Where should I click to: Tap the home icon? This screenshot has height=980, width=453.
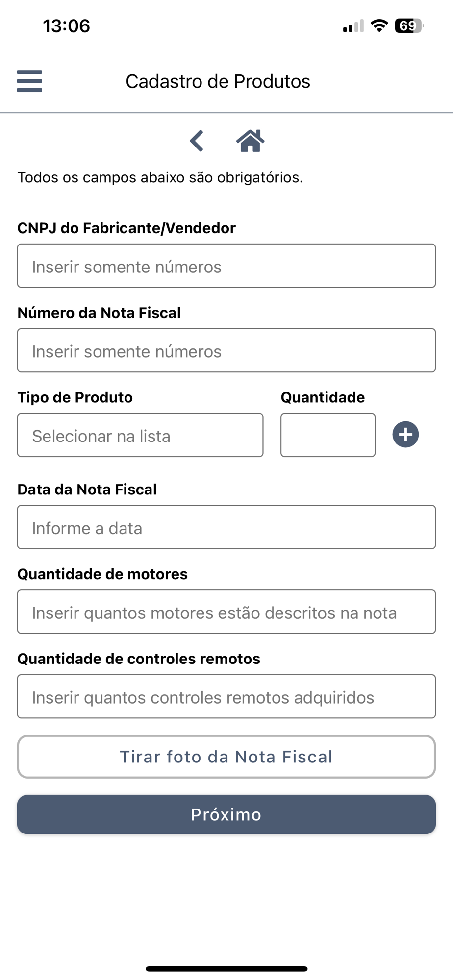pos(251,141)
